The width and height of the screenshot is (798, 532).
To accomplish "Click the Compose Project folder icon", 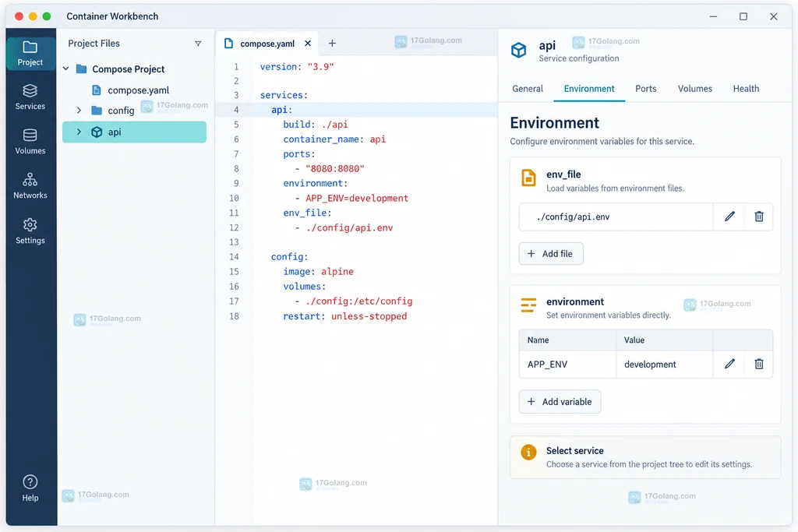I will point(81,69).
